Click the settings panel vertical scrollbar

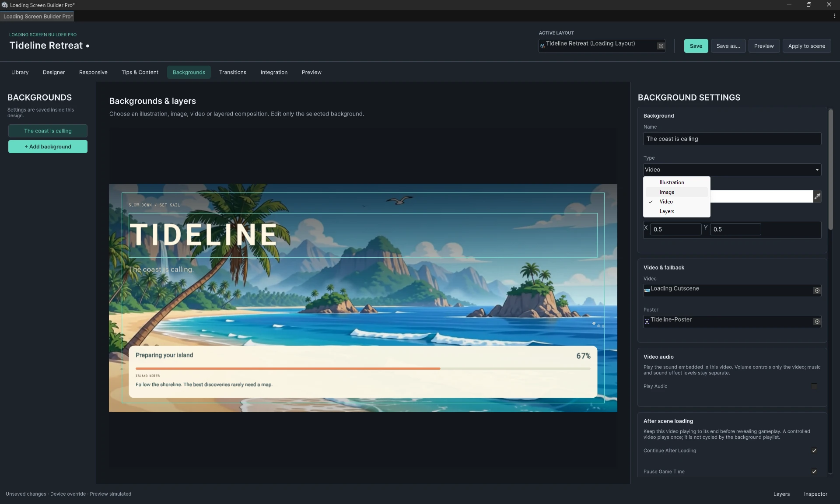830,170
